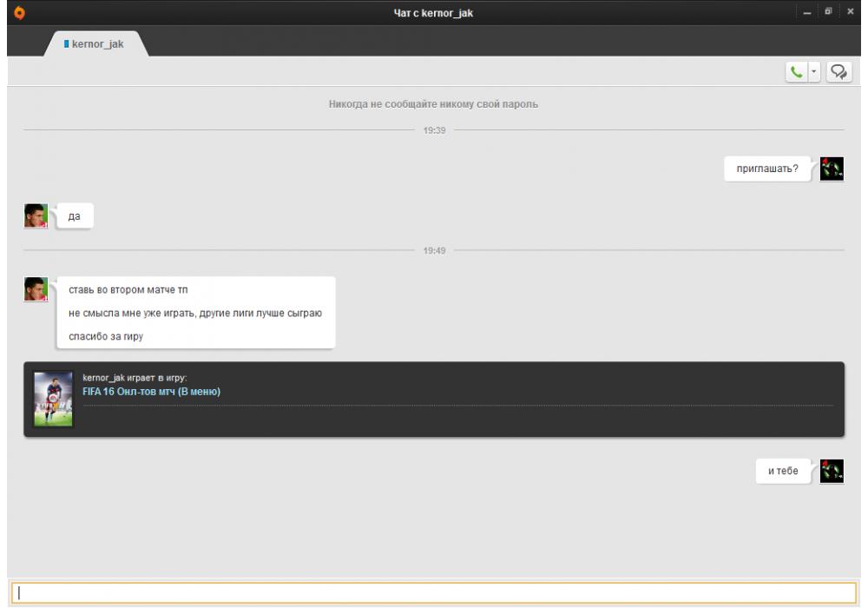Click the "приглашать?" message bubble

(x=767, y=169)
